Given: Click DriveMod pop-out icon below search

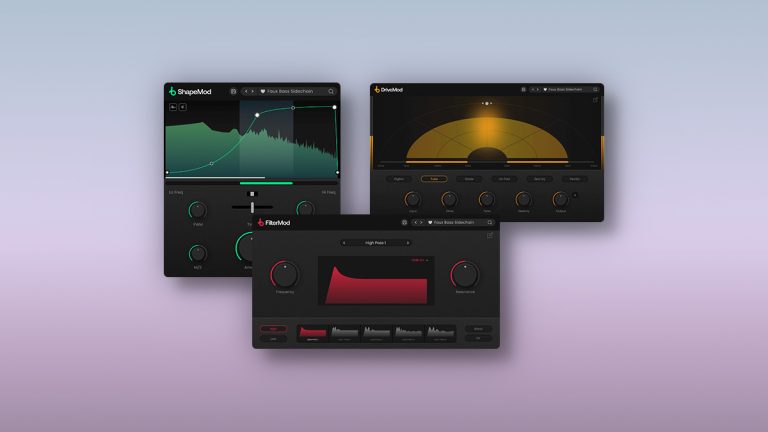Looking at the screenshot, I should 595,100.
